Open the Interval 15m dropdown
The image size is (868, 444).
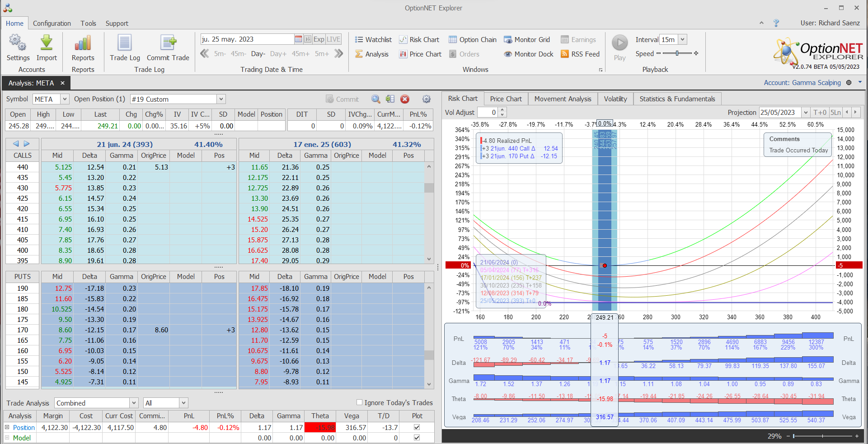683,40
